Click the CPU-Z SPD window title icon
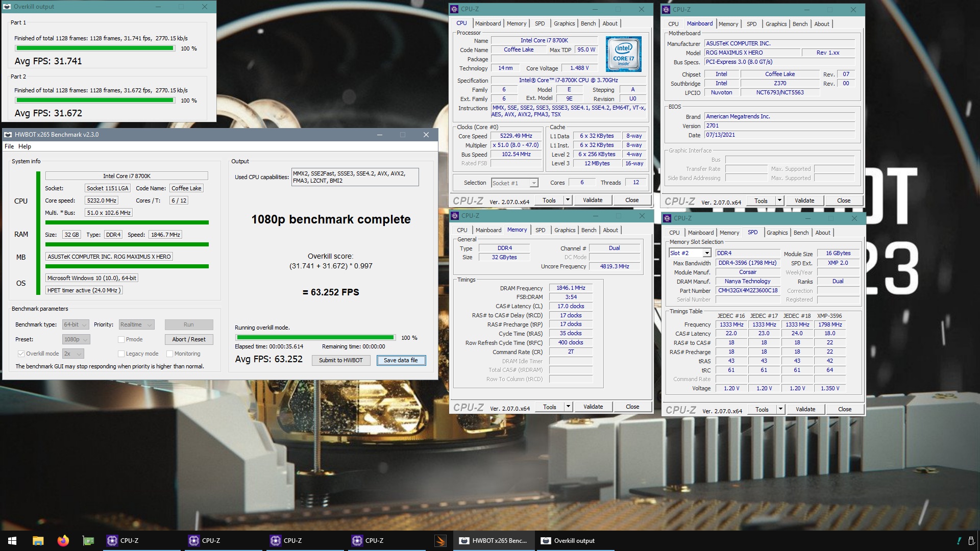980x551 pixels. point(667,218)
